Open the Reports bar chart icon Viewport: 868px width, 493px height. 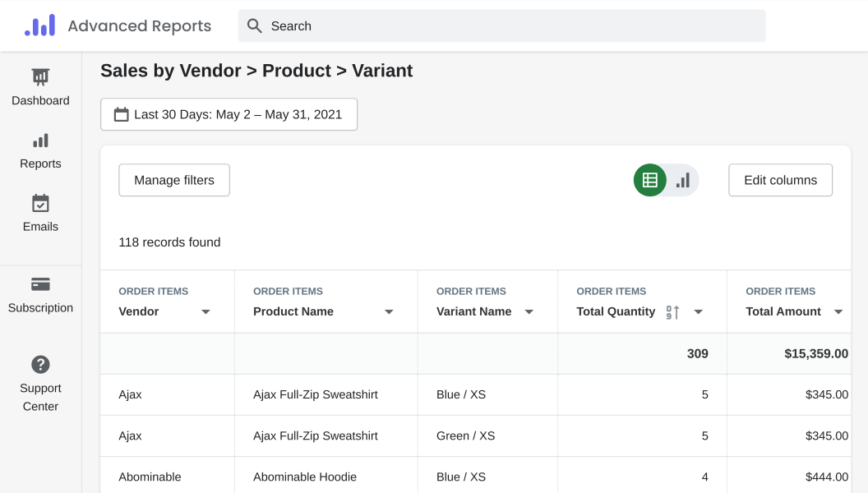tap(40, 141)
